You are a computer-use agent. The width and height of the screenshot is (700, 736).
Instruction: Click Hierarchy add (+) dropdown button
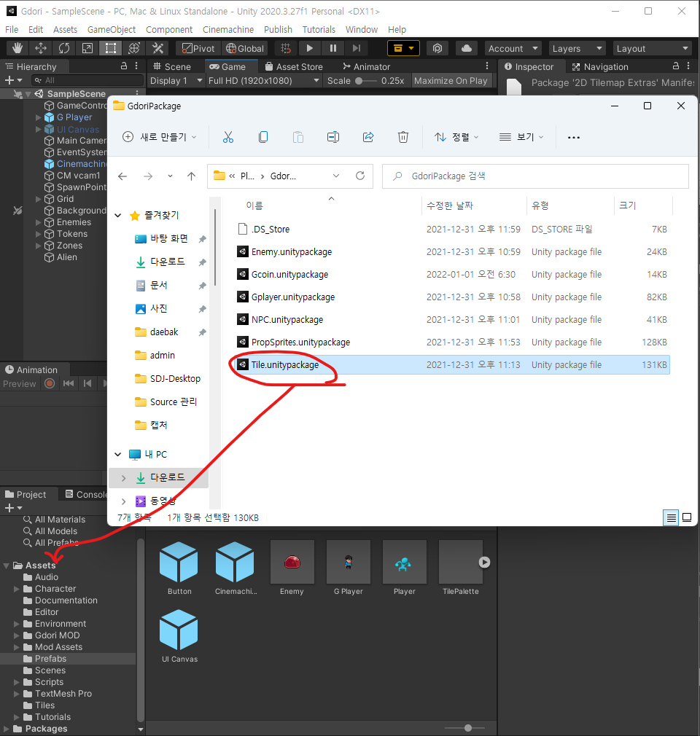(x=12, y=80)
